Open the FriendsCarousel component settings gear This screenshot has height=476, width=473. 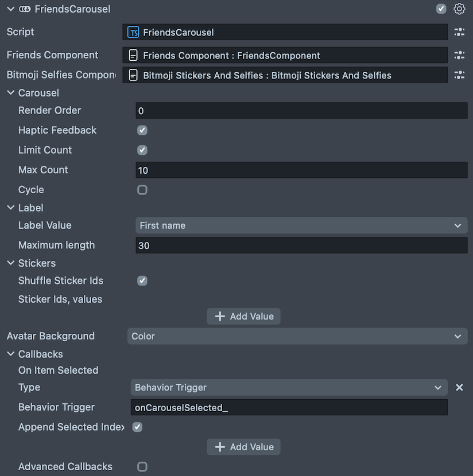click(x=459, y=9)
